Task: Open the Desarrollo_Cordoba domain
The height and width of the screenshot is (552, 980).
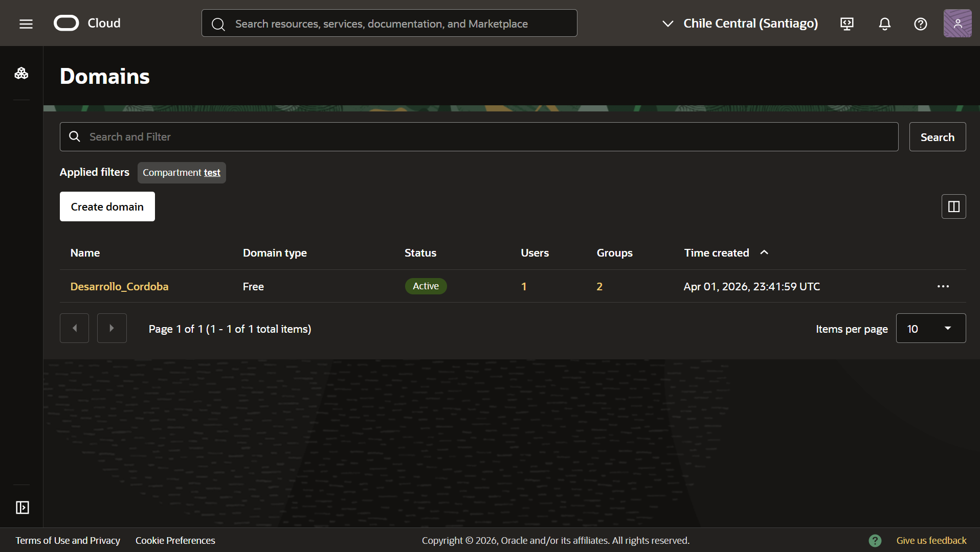Action: [x=119, y=286]
